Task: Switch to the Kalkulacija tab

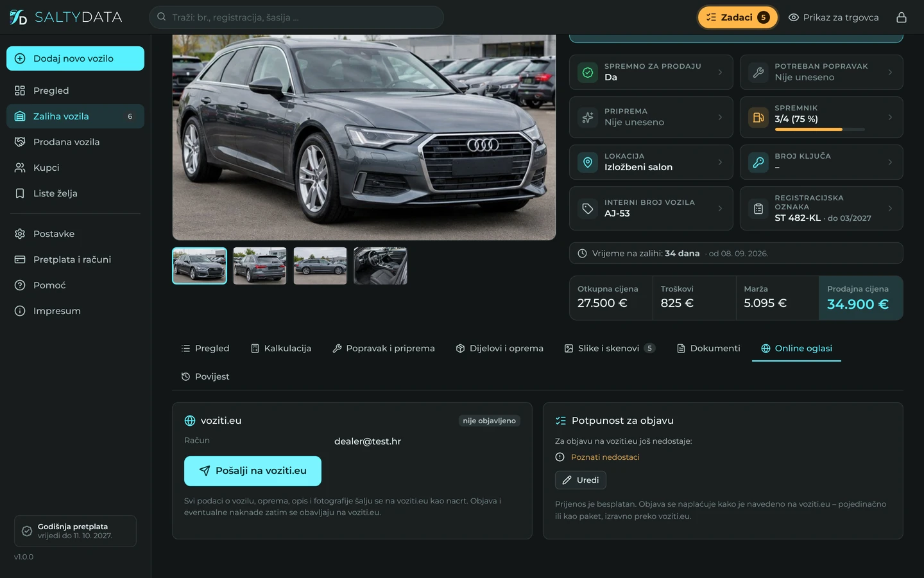Action: pyautogui.click(x=281, y=348)
